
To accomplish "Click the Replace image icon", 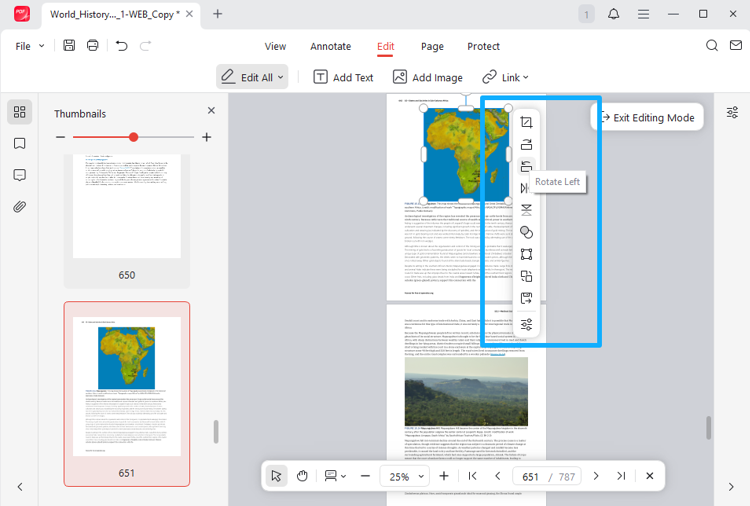I will 526,276.
